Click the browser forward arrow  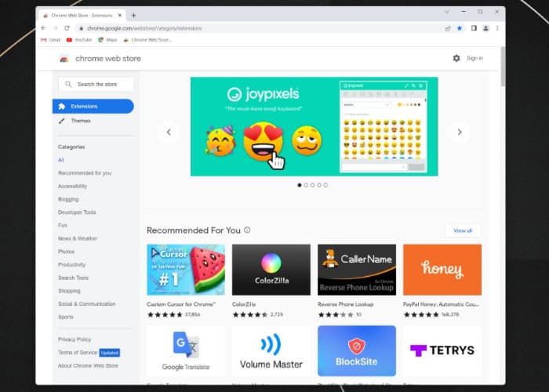pyautogui.click(x=55, y=28)
